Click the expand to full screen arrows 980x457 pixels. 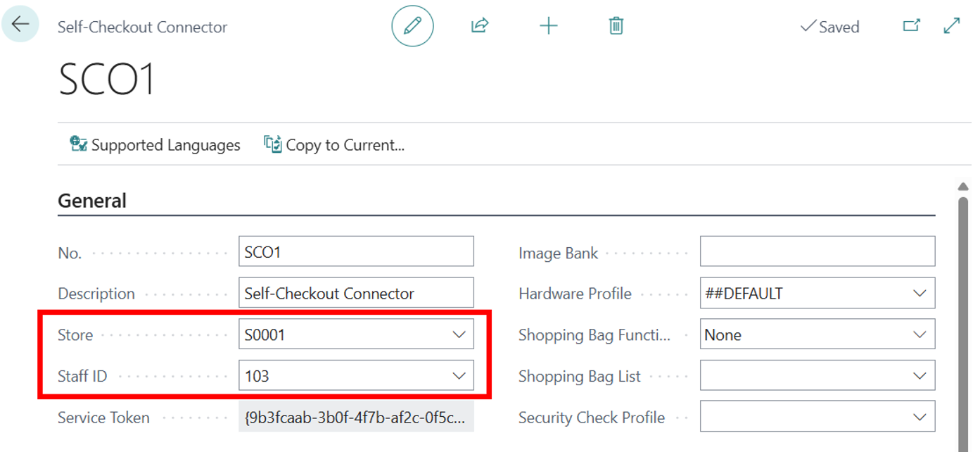[951, 26]
